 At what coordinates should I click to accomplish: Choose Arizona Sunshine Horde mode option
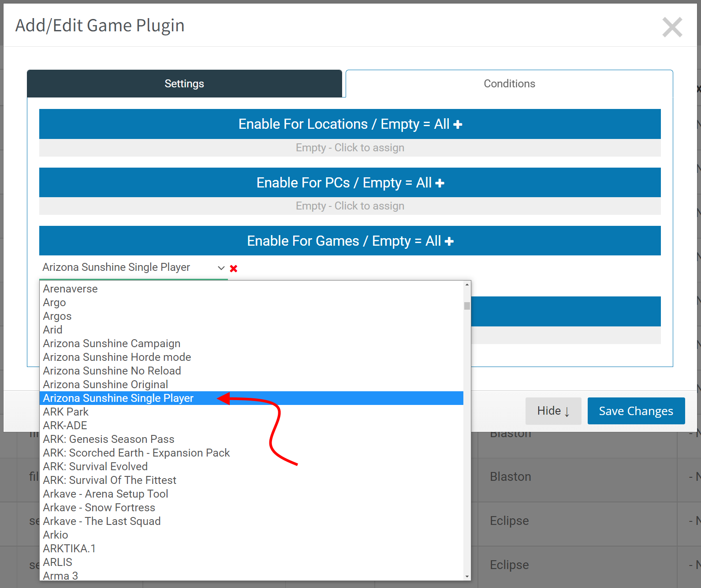point(251,357)
